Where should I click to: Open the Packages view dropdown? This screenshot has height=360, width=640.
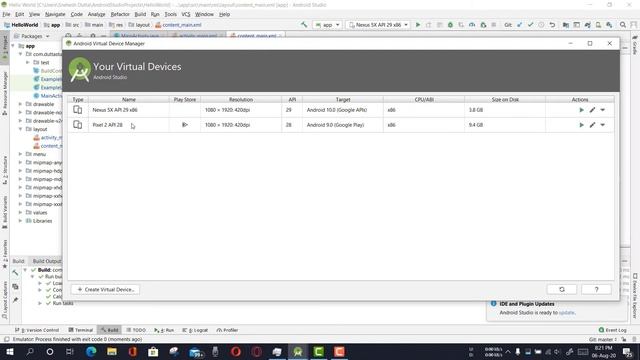point(32,36)
